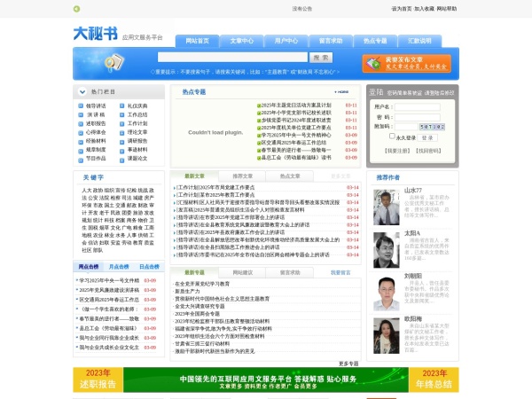Click the 大秘书 site logo
532x399 pixels.
tap(95, 35)
